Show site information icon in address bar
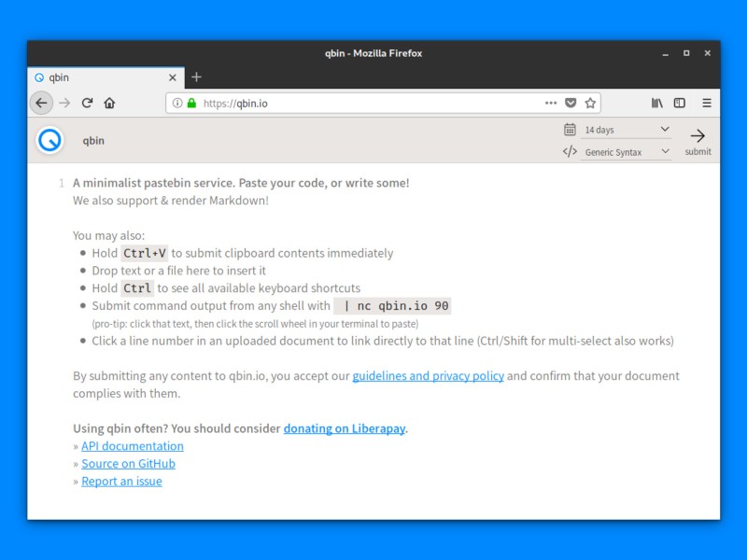This screenshot has width=747, height=560. coord(177,103)
